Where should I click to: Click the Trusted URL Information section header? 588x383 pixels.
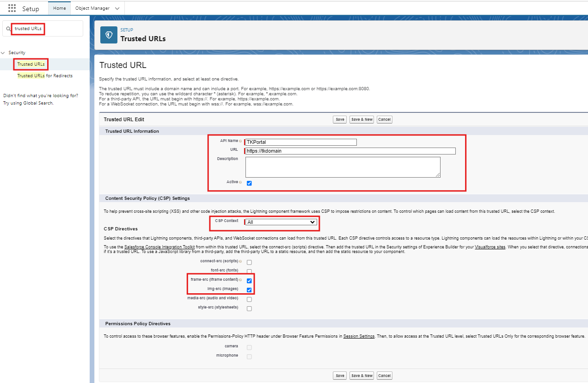coord(132,131)
